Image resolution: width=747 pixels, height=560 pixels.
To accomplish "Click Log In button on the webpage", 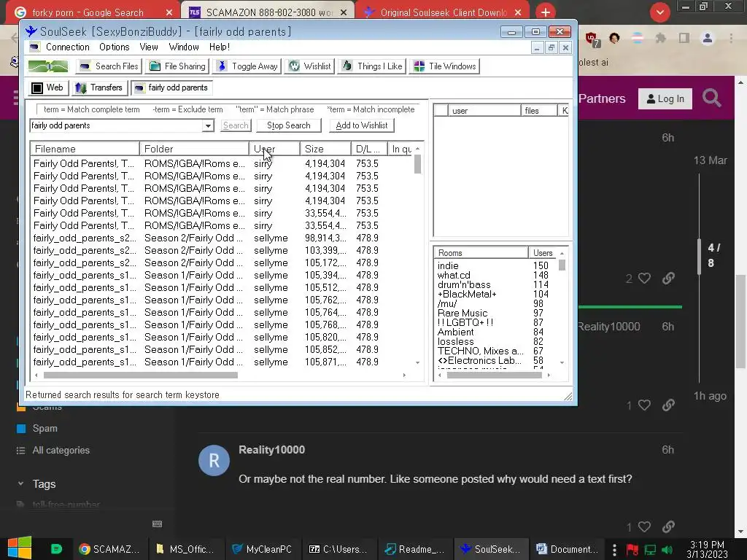I will click(x=665, y=99).
